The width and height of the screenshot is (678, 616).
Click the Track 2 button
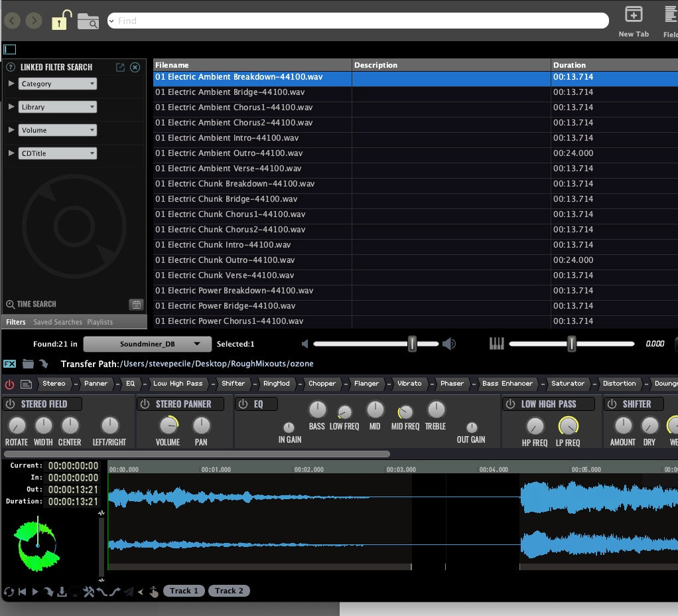[x=229, y=591]
